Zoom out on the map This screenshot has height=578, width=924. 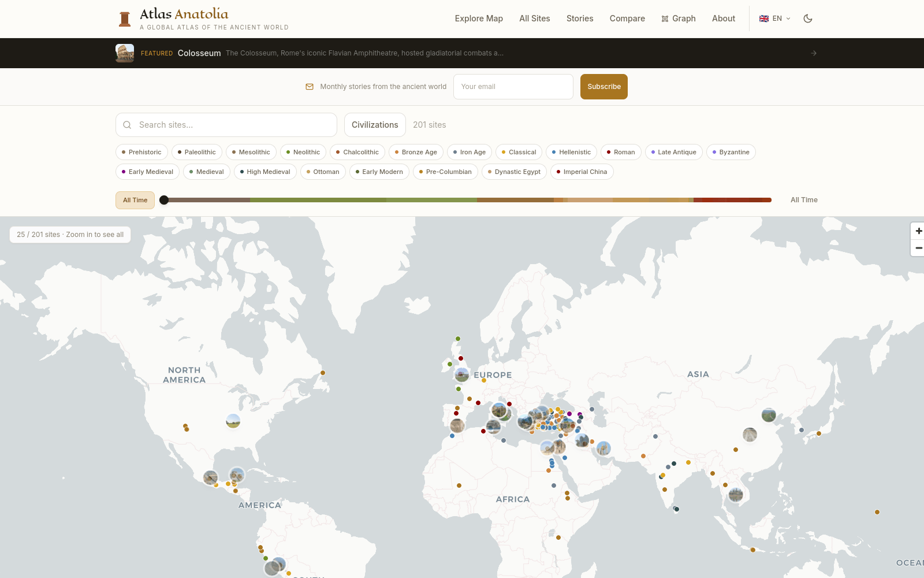coord(918,248)
